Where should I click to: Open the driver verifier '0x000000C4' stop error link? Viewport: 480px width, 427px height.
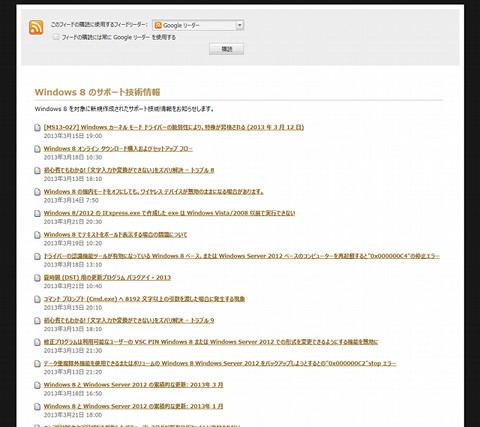[242, 256]
